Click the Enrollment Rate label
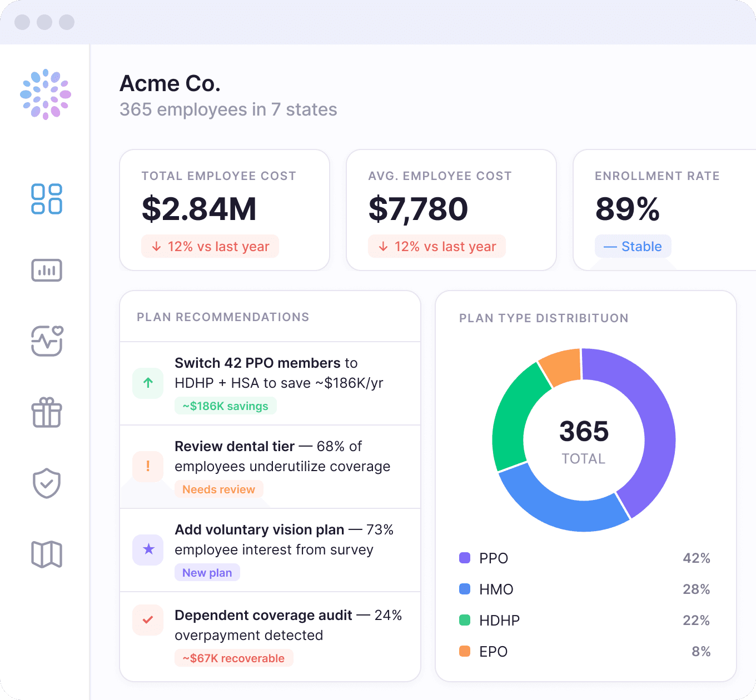 pyautogui.click(x=657, y=176)
